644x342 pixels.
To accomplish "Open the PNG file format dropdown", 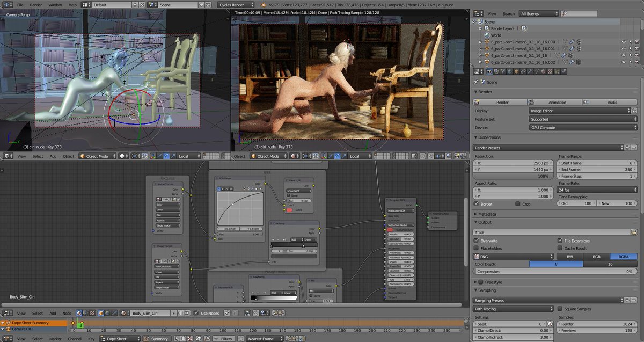I will coord(514,256).
